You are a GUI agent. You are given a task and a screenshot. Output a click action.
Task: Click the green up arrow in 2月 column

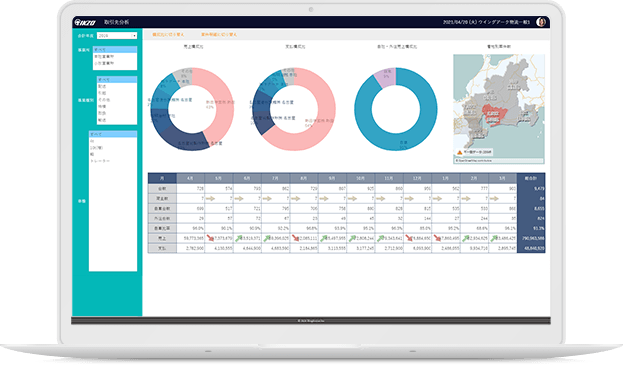[466, 238]
